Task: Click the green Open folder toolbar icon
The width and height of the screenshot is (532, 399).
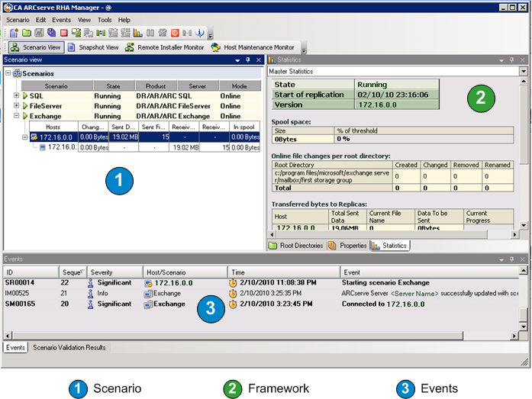Action: [27, 33]
